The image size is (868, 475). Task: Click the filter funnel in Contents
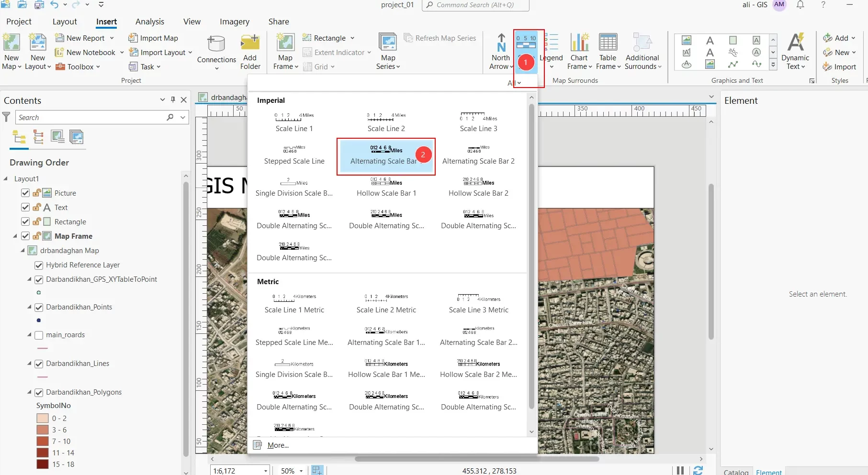[6, 117]
